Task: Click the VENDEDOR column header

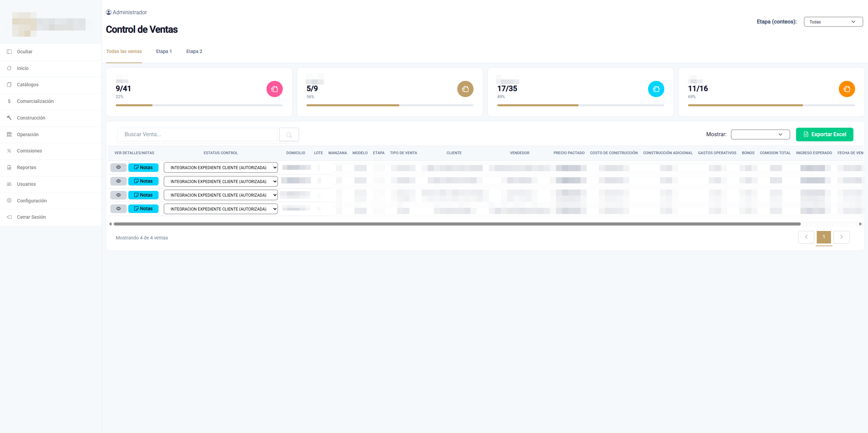Action: click(x=519, y=153)
